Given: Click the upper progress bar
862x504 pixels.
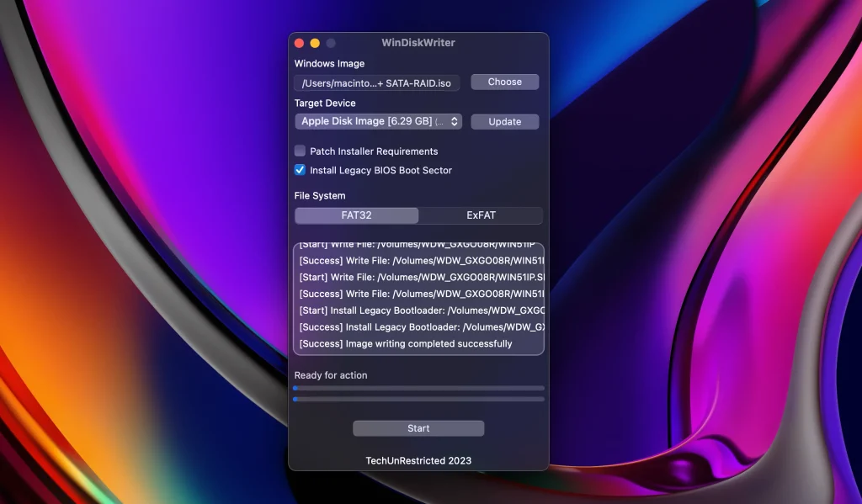Looking at the screenshot, I should [418, 389].
